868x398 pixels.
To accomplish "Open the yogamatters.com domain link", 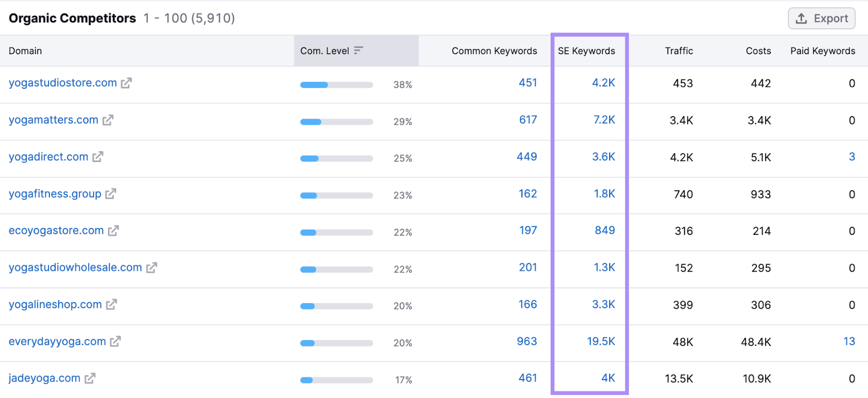I will coord(54,120).
